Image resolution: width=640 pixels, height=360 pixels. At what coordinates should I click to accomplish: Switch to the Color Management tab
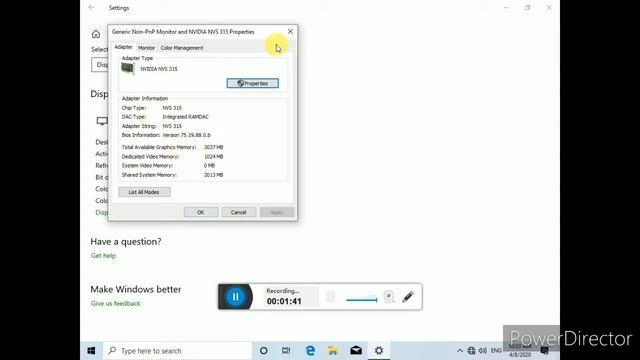182,48
